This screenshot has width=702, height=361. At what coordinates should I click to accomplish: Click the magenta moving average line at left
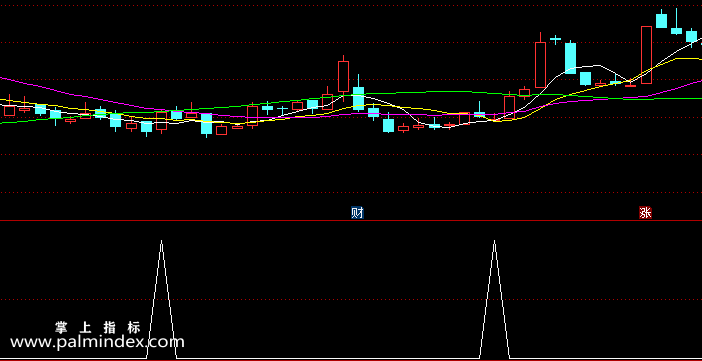[x=67, y=93]
